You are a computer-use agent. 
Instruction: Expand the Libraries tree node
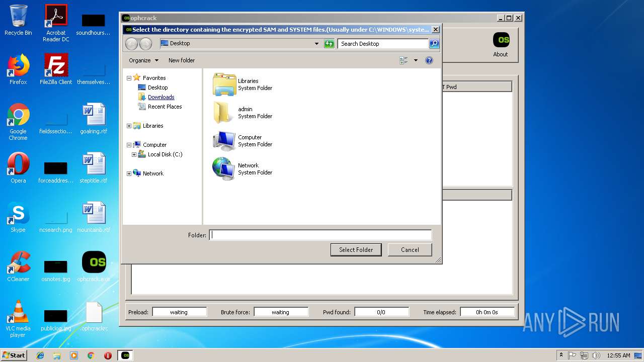click(129, 126)
